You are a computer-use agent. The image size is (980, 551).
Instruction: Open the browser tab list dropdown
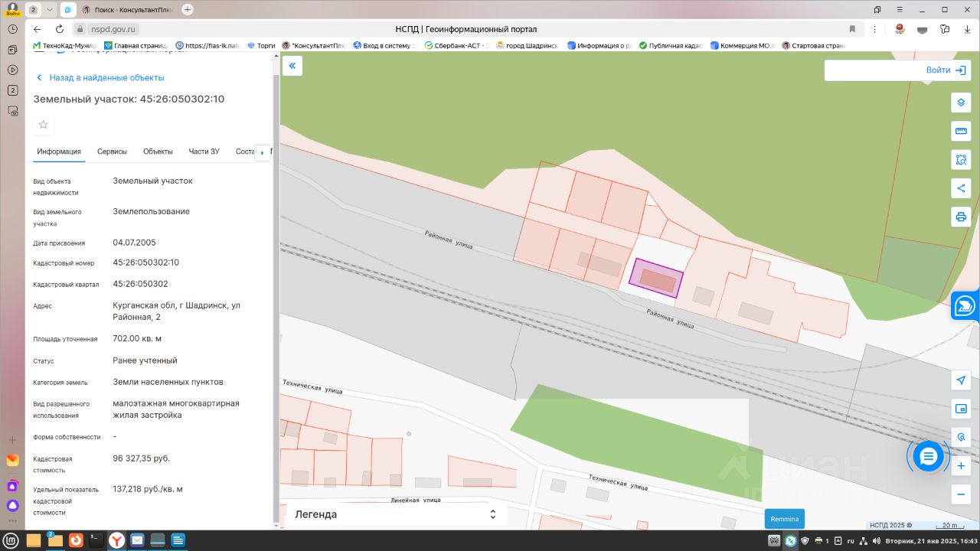50,9
